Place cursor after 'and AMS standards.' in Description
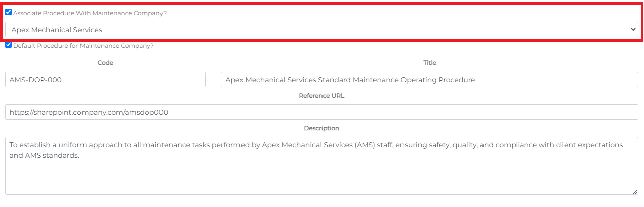 coord(81,156)
